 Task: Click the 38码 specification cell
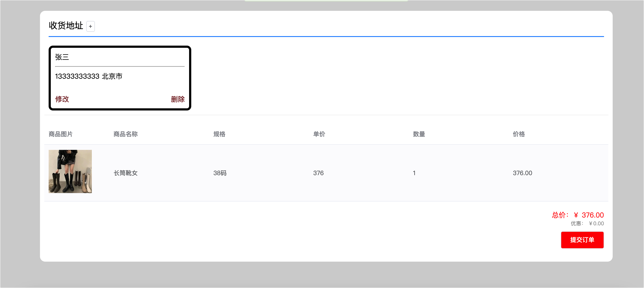(220, 173)
